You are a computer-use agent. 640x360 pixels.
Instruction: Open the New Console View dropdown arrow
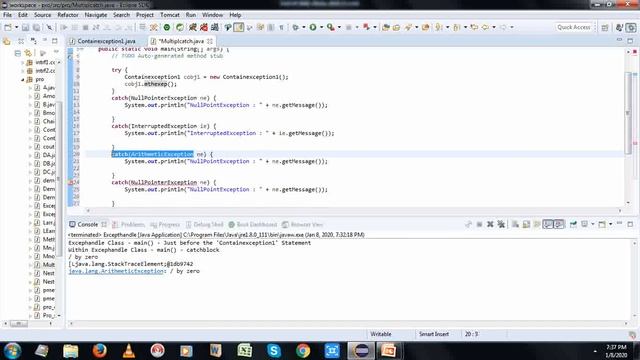610,224
